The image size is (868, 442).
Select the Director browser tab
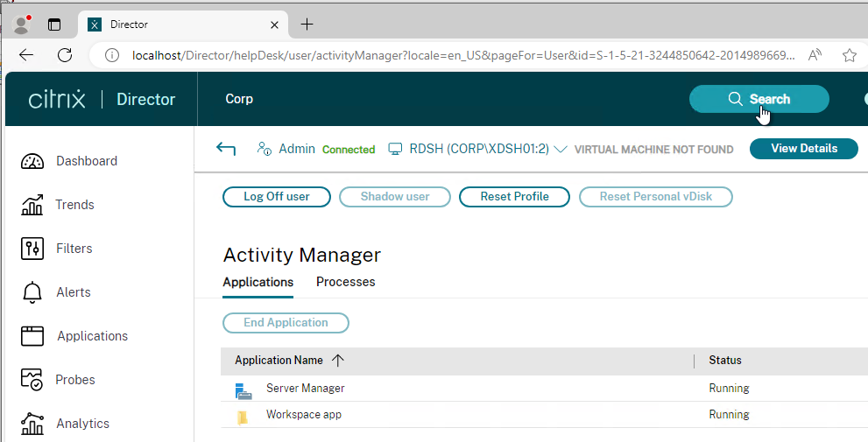[x=184, y=25]
